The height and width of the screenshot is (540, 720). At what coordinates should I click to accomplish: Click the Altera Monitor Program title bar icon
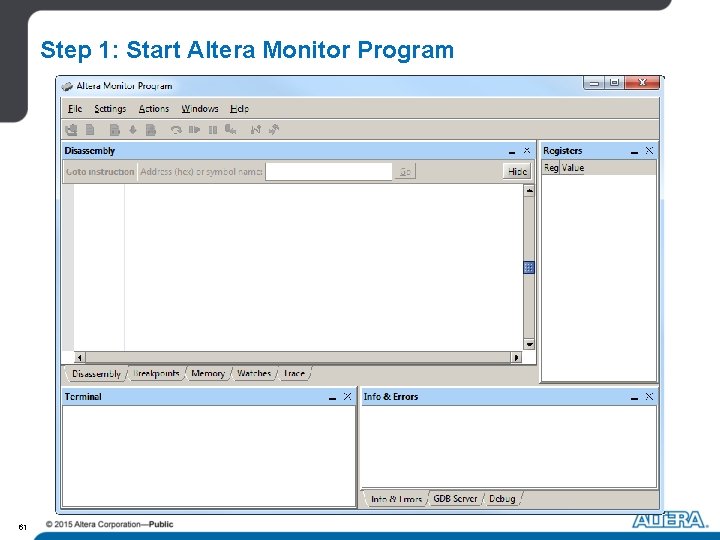tap(67, 86)
